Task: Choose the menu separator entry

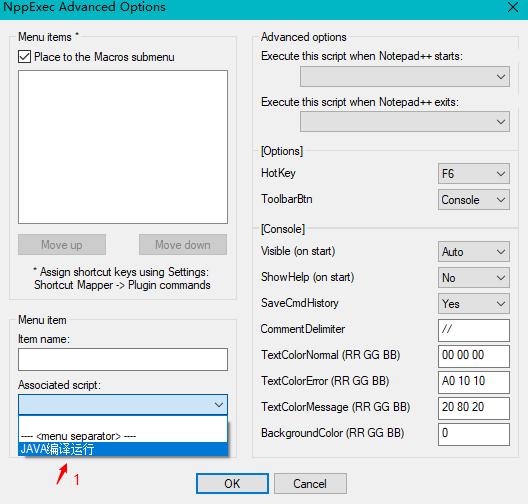Action: (123, 436)
